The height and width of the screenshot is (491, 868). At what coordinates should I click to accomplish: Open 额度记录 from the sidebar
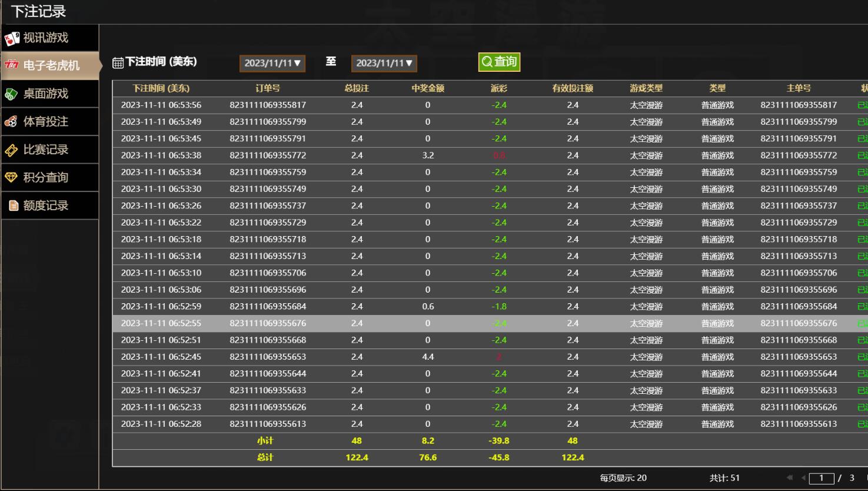49,205
